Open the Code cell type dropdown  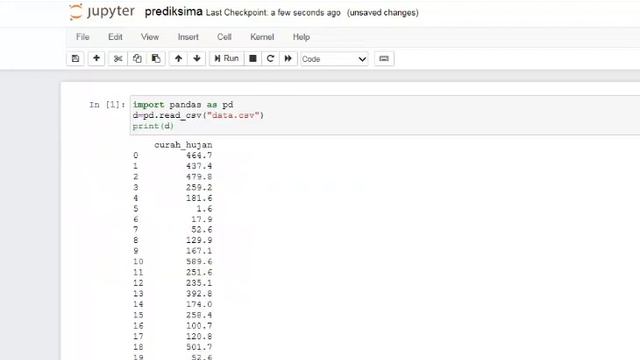click(x=334, y=59)
